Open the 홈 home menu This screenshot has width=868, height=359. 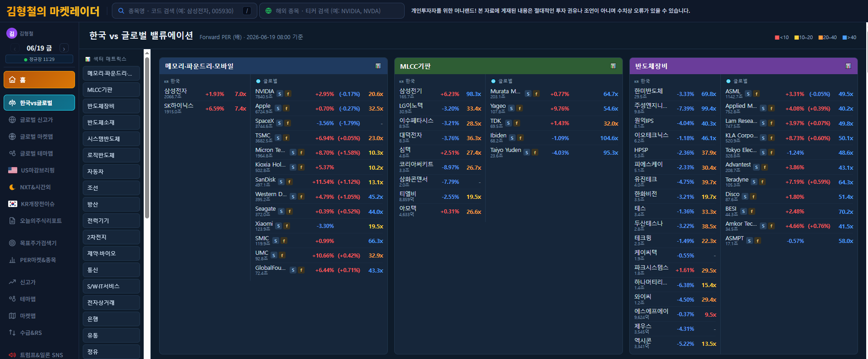39,80
